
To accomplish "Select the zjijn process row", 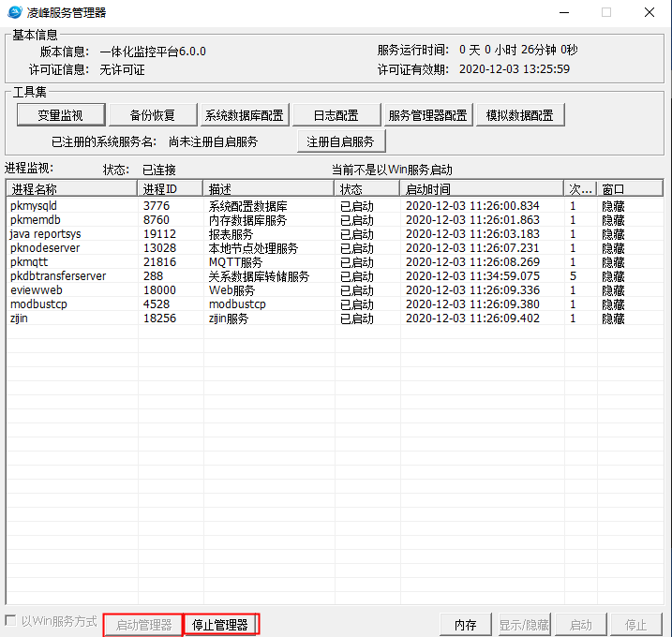I will (336, 318).
